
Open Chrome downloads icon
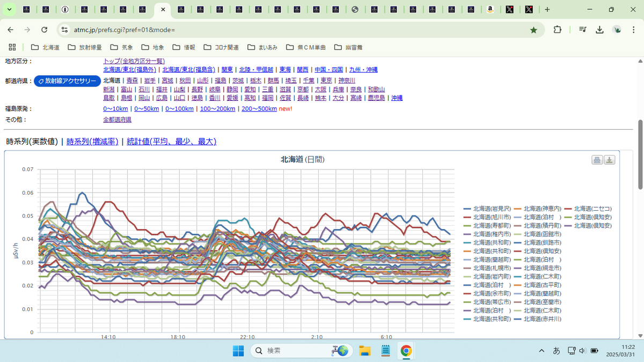(600, 30)
